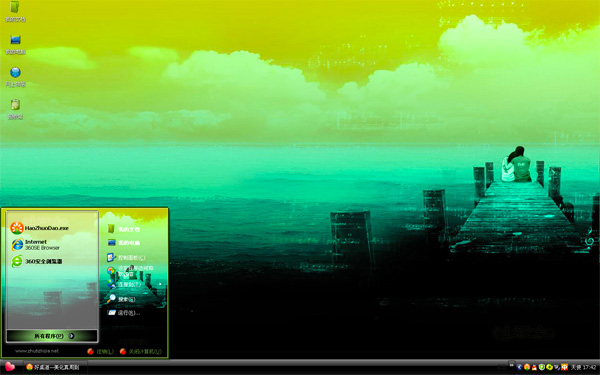Click the 17:42 taskbar clock

[x=589, y=367]
